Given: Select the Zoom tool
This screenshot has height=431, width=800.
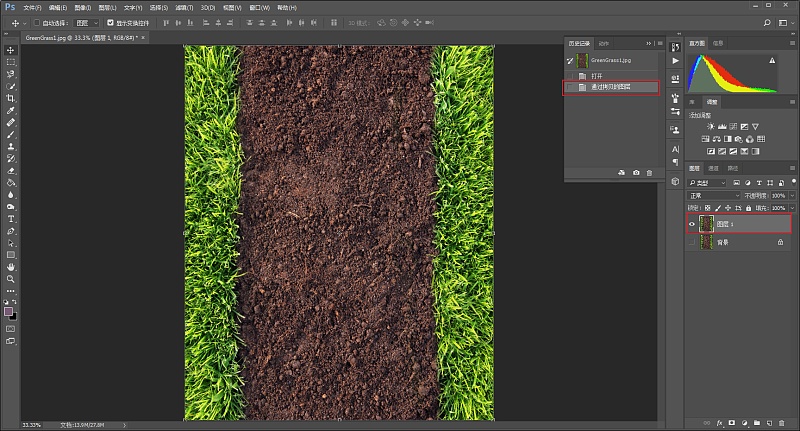Looking at the screenshot, I should pyautogui.click(x=11, y=279).
